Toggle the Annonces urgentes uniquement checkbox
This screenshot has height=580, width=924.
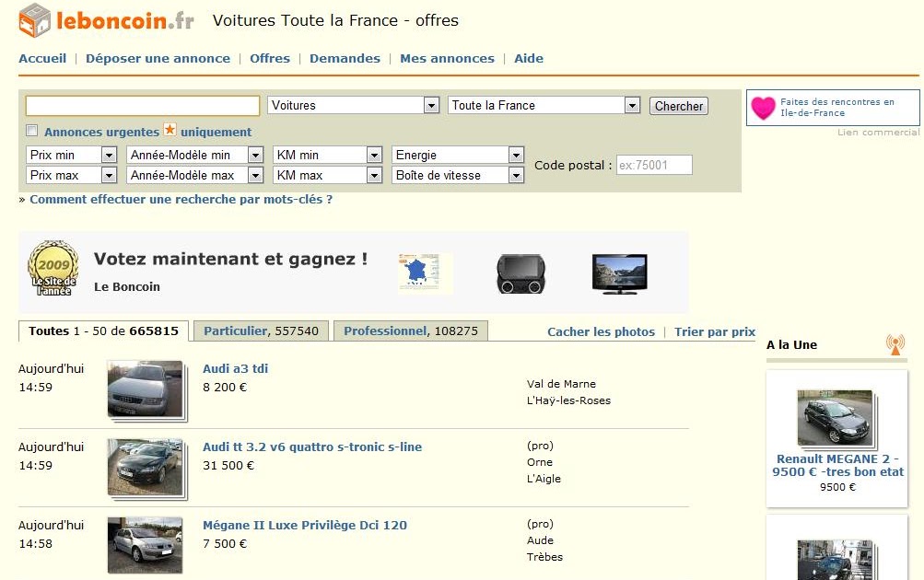[x=32, y=131]
